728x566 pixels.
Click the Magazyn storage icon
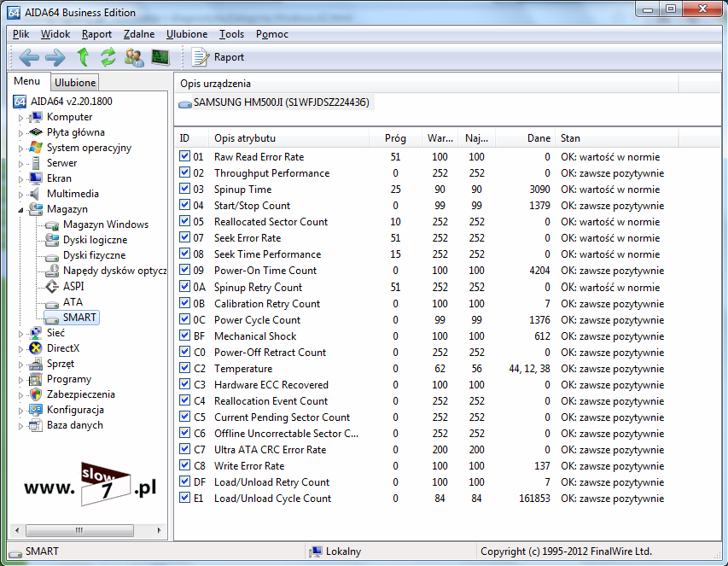35,209
